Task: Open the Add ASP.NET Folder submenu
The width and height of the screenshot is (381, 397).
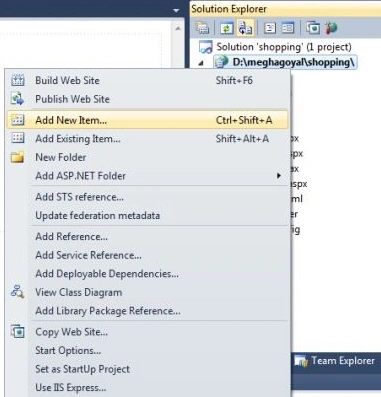Action: (147, 176)
